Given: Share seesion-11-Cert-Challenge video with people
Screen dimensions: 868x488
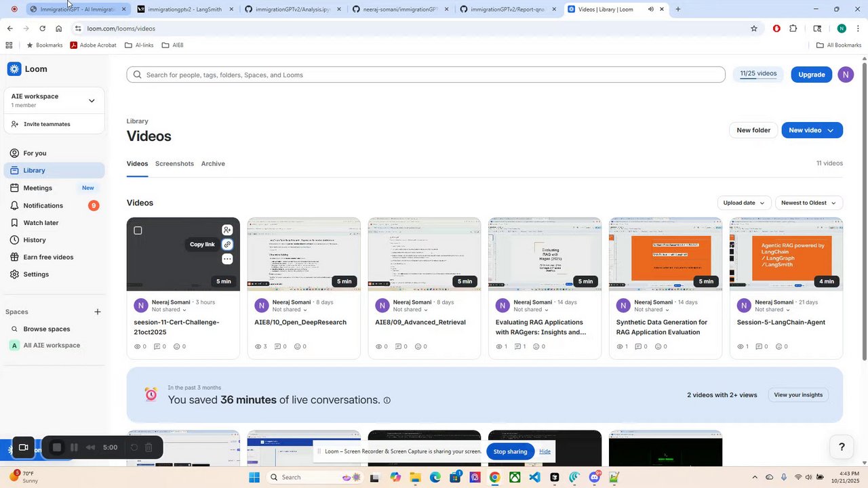Looking at the screenshot, I should tap(227, 230).
